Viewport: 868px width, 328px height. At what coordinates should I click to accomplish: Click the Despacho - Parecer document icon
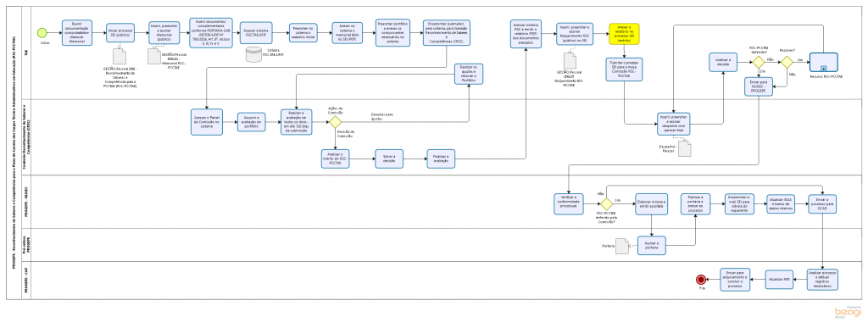[x=685, y=147]
